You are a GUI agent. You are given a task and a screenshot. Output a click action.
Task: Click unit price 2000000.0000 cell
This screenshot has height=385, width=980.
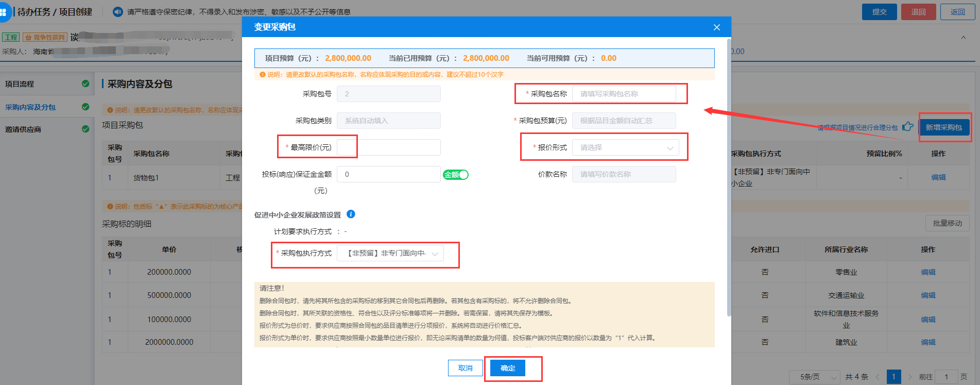169,342
